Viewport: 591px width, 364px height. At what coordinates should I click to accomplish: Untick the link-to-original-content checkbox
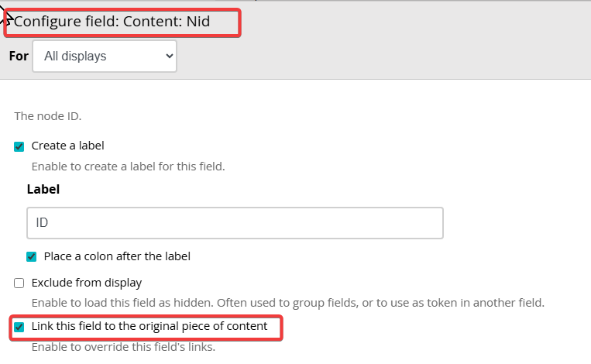[x=19, y=327]
